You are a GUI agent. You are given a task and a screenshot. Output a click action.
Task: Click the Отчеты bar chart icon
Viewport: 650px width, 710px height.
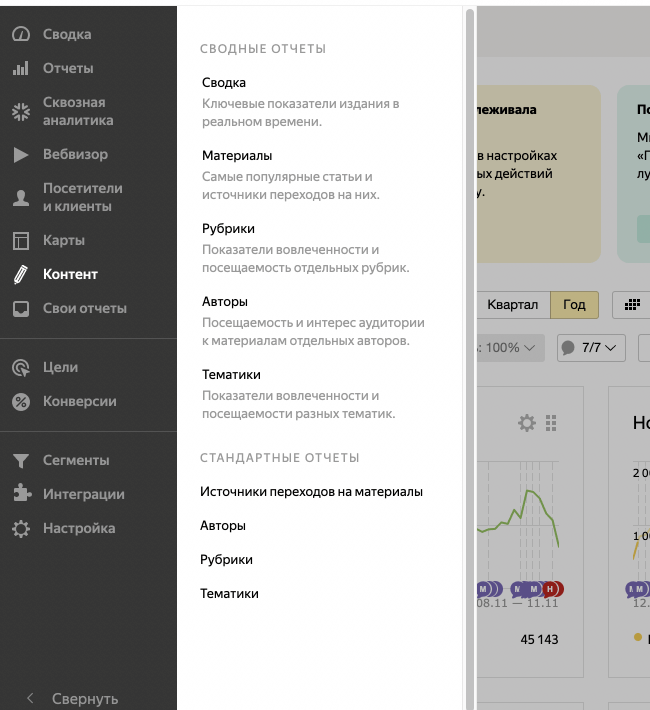click(21, 68)
